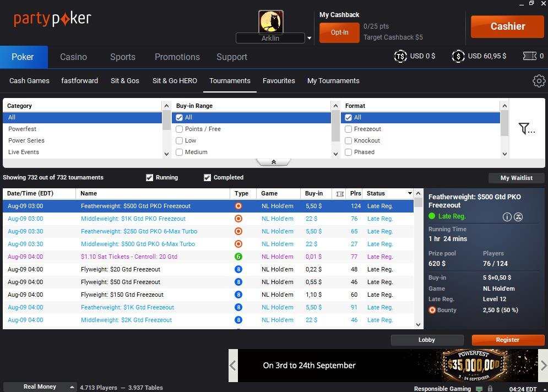Click the tournament info icon
This screenshot has height=392, width=548.
coord(507,217)
